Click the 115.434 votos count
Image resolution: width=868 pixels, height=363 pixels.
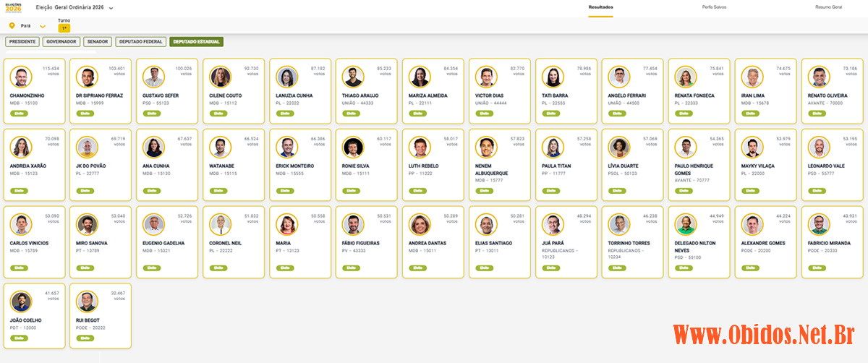(50, 71)
